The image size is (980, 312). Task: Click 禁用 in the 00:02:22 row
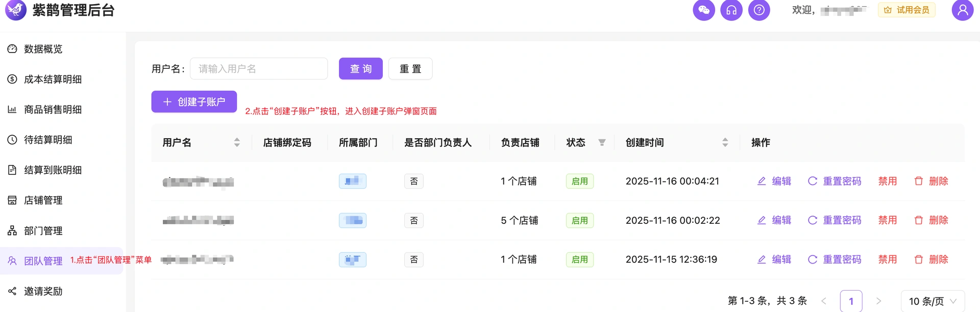coord(888,220)
